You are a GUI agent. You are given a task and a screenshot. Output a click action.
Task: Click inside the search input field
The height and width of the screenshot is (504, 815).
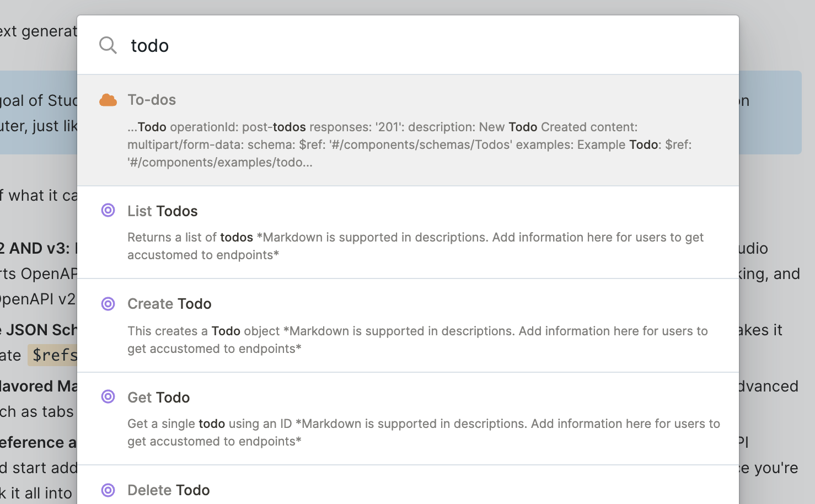[331, 45]
